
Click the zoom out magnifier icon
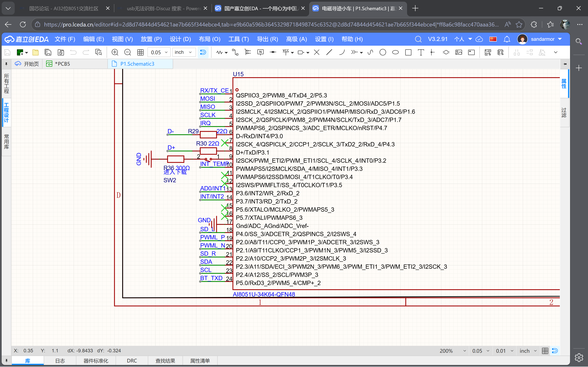pos(127,52)
